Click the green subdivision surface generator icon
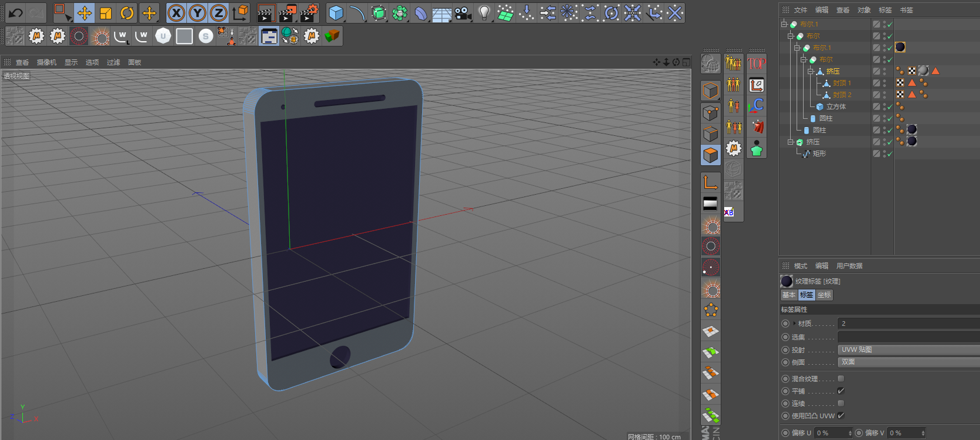Viewport: 980px width, 440px height. 379,13
